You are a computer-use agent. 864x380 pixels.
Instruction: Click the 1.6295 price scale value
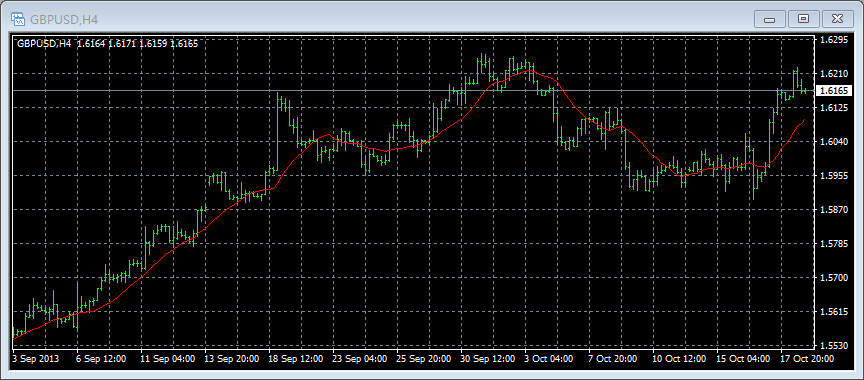click(833, 40)
